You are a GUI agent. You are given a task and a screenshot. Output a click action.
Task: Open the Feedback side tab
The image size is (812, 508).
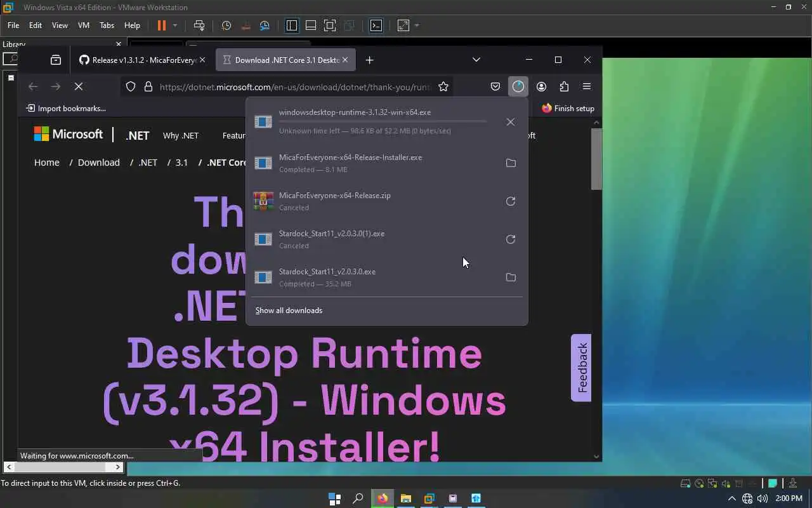pyautogui.click(x=581, y=368)
